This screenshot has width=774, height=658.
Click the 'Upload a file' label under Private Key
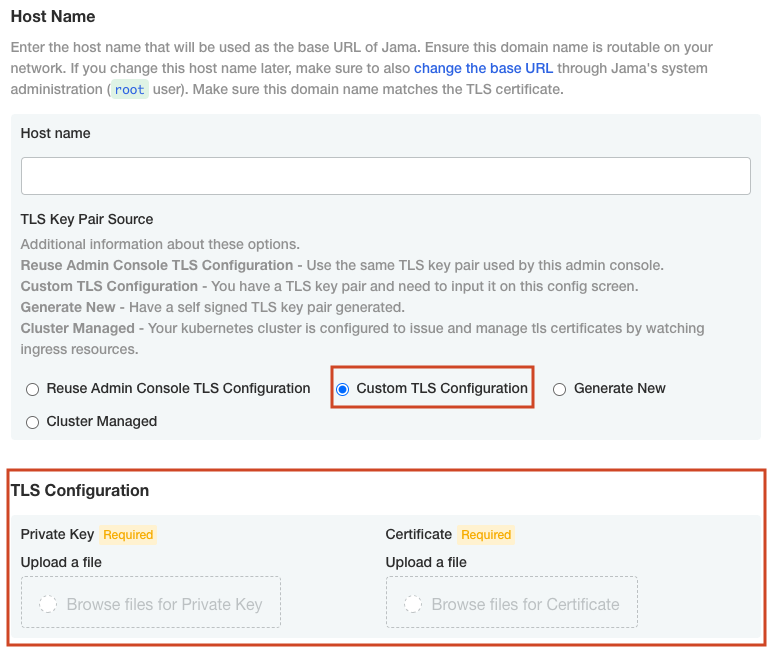point(61,562)
